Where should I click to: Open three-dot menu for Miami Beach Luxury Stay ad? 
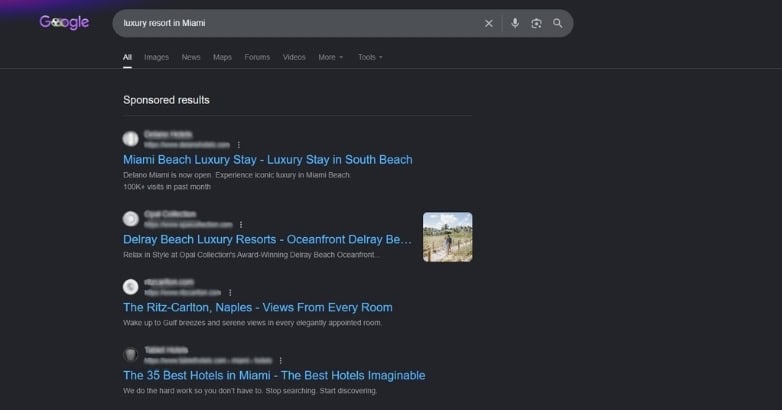(x=238, y=145)
